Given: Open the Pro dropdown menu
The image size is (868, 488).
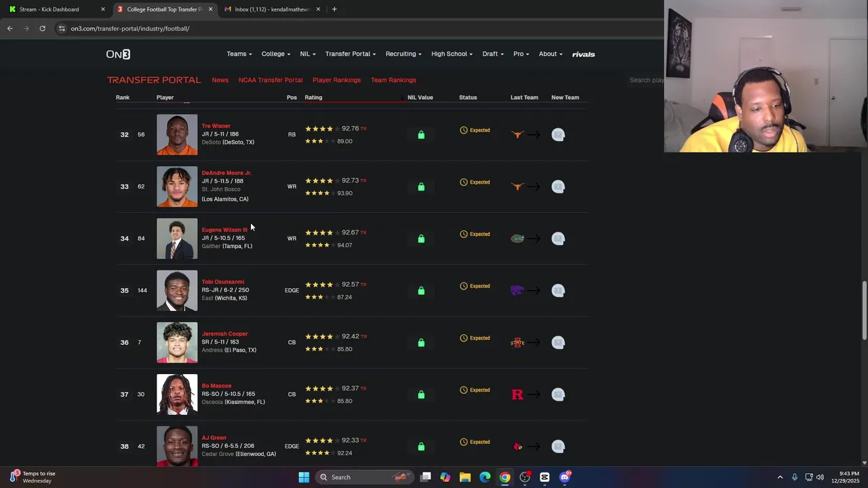Looking at the screenshot, I should tap(521, 54).
